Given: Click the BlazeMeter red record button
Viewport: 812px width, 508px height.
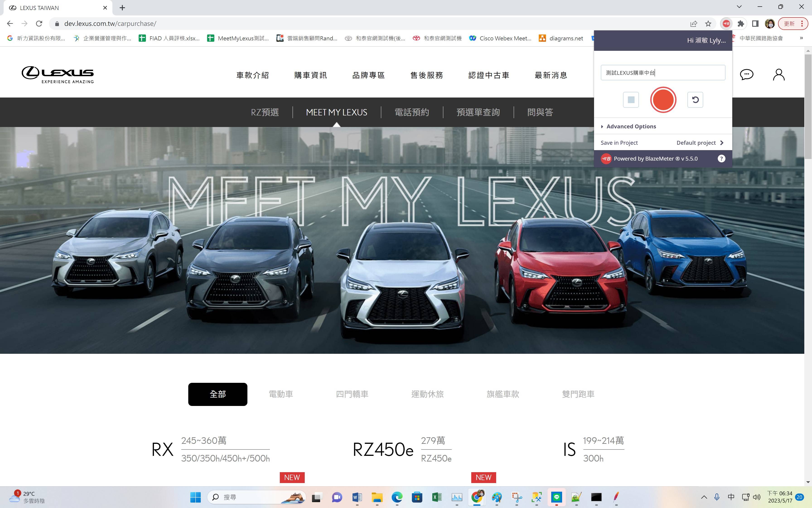Looking at the screenshot, I should pos(663,100).
